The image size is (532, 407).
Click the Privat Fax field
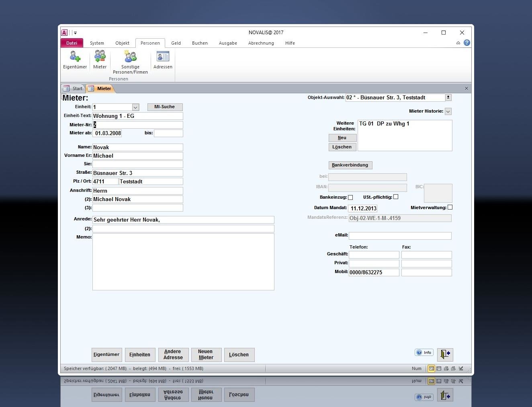426,264
